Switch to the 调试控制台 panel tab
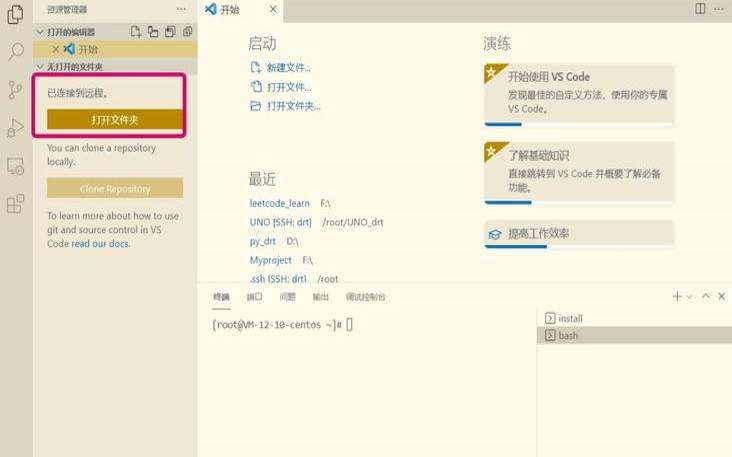The image size is (732, 457). point(366,297)
